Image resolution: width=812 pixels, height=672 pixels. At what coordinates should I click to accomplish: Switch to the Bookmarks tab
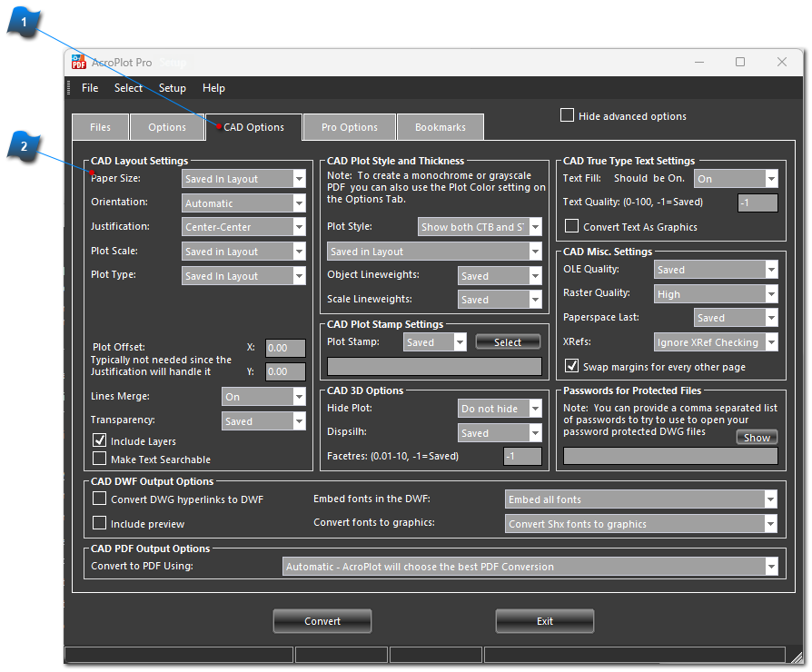(x=441, y=127)
